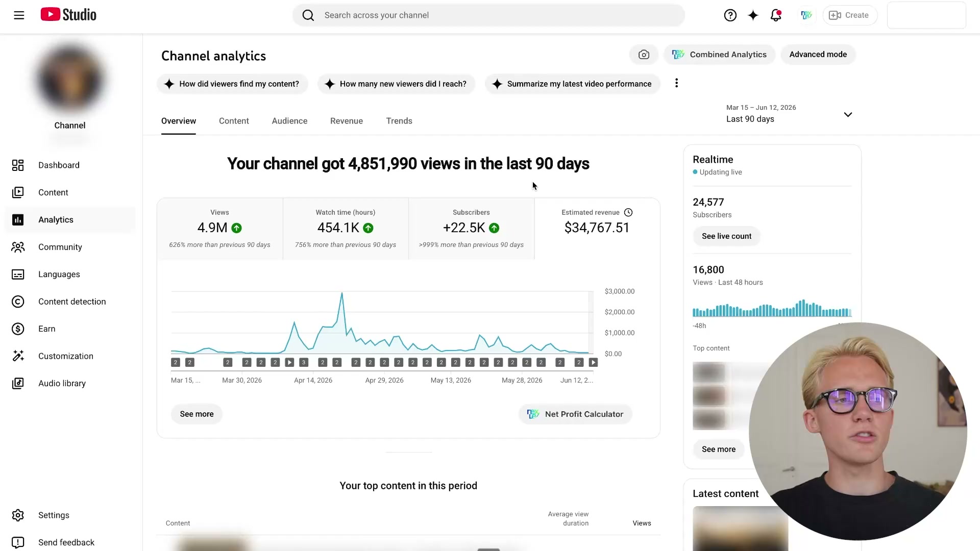Click See more under Top content

pos(718,449)
